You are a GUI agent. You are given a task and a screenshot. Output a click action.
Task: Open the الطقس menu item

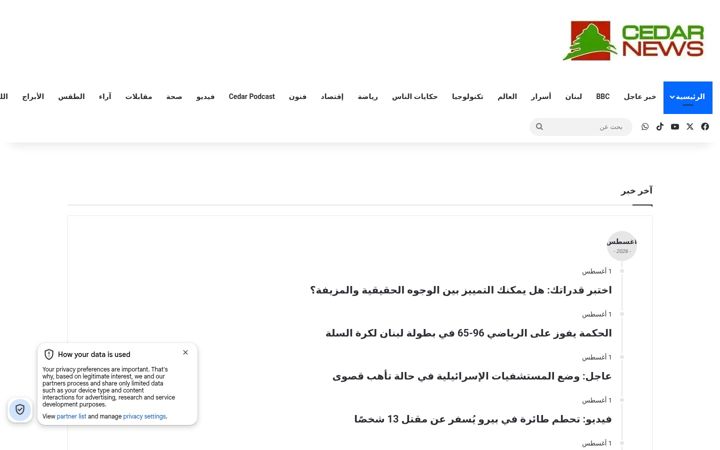coord(71,96)
